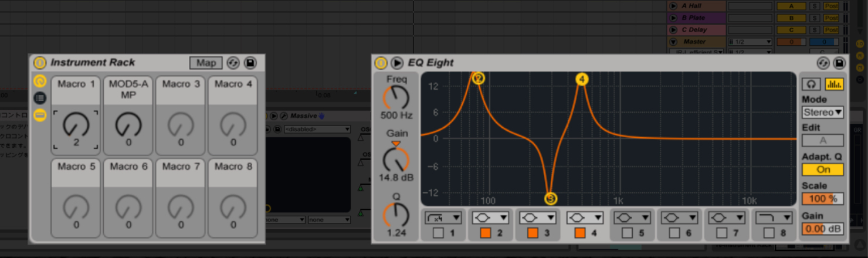Toggle the R section show button
868x258 pixels.
coord(860,56)
